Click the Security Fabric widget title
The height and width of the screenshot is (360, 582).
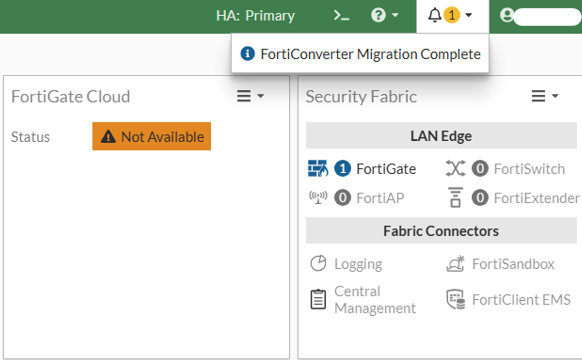point(361,96)
